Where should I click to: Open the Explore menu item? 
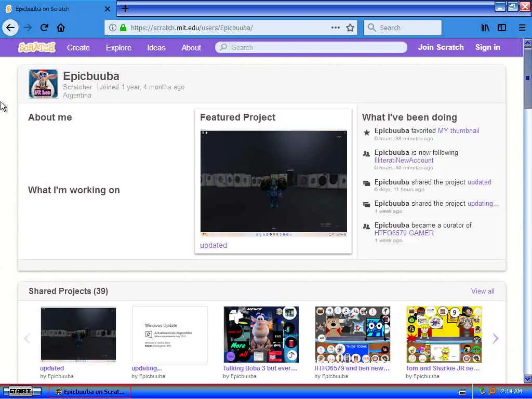pos(118,47)
